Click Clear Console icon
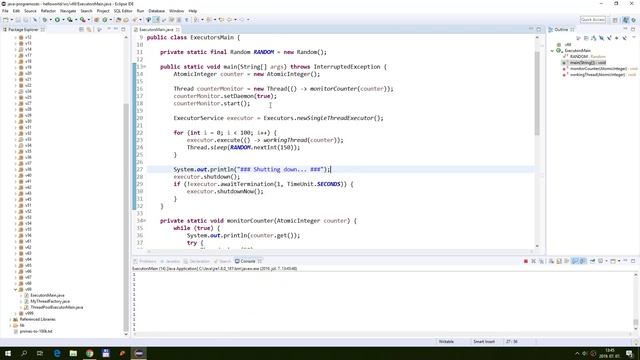Screen dimensions: 640x360 click(x=551, y=261)
